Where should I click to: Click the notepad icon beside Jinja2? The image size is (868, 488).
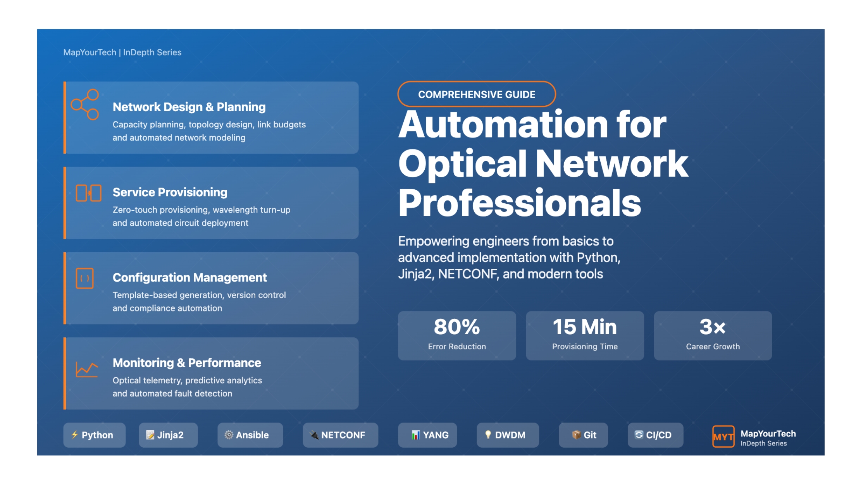pos(150,435)
